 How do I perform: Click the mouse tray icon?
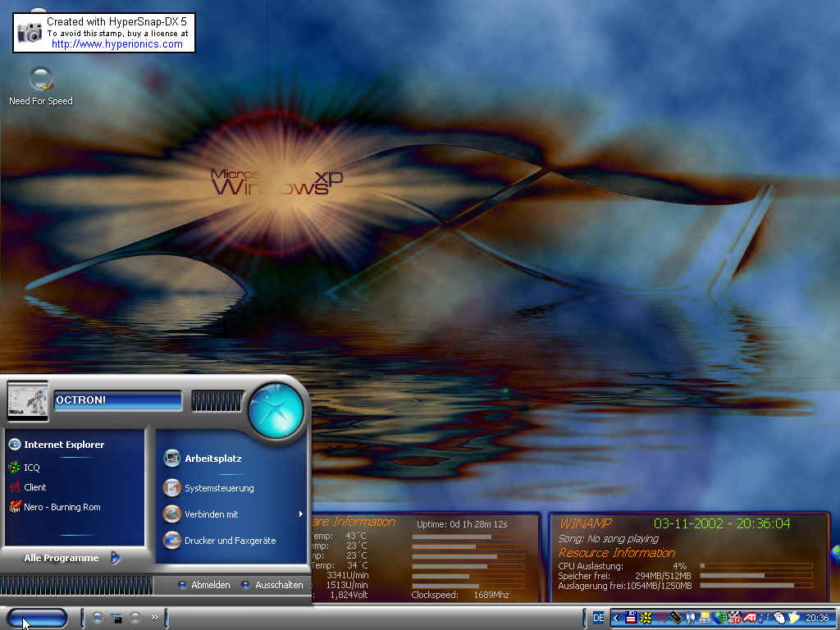779,618
